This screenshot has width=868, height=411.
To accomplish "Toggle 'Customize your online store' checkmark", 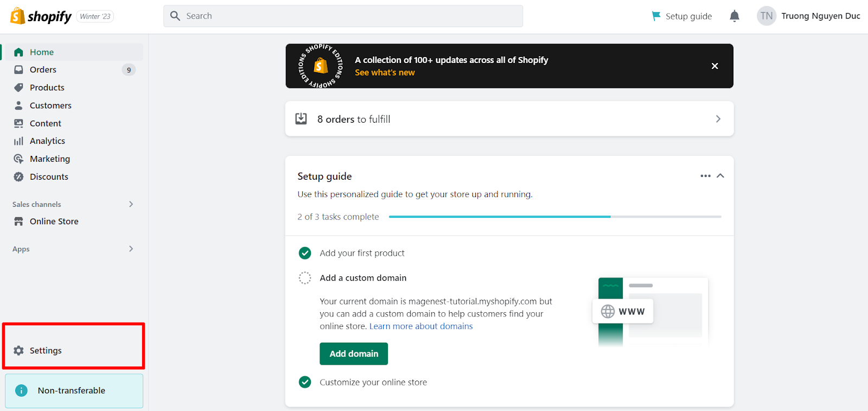I will pos(305,382).
